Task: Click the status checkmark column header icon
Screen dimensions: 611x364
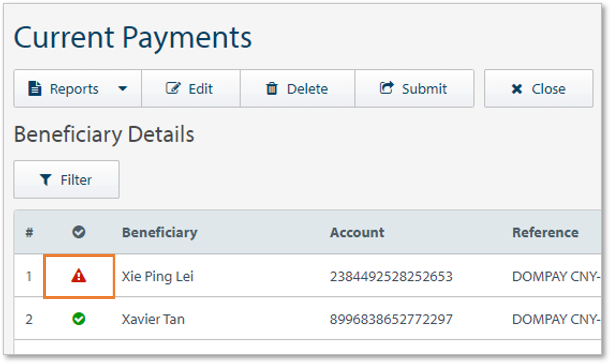Action: 79,232
